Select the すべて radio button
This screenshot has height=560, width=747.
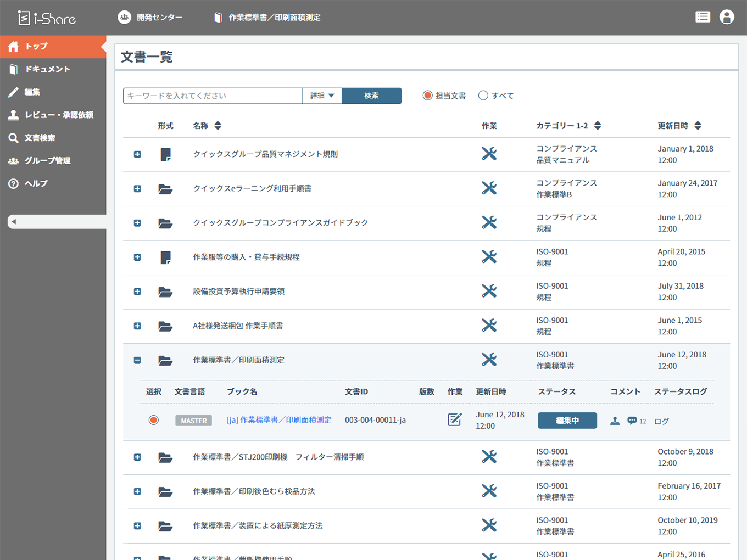coord(483,96)
